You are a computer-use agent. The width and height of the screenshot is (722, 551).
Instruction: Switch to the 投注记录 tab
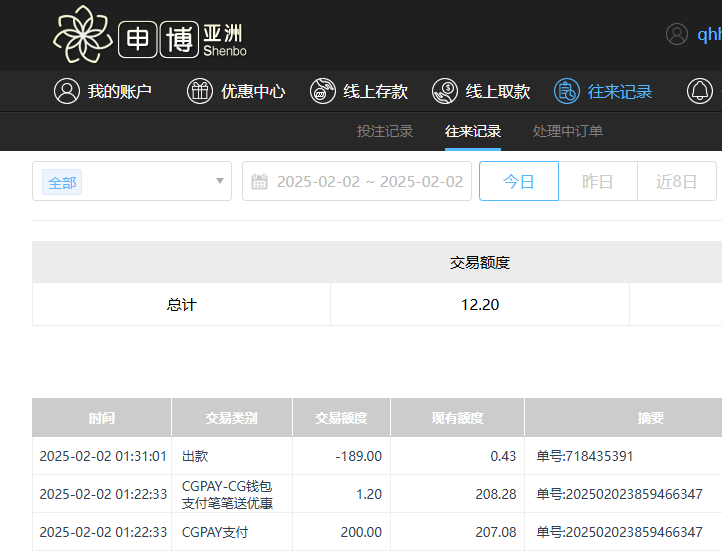[x=385, y=131]
